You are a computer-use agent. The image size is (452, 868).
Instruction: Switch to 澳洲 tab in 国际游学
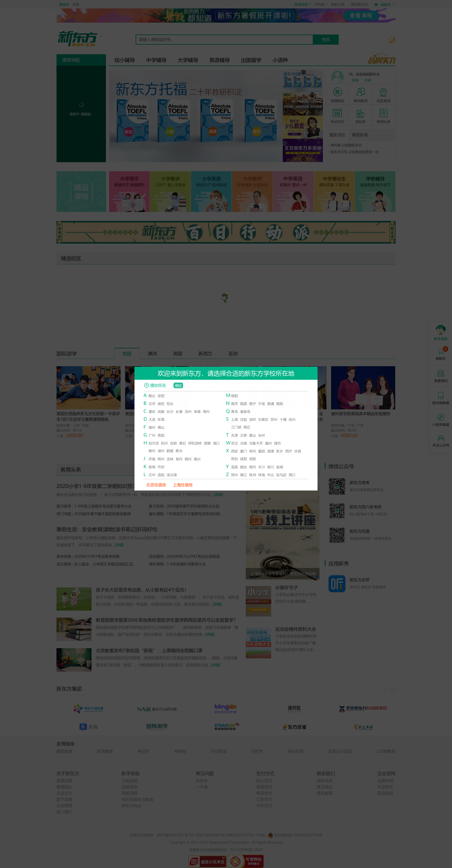click(152, 353)
